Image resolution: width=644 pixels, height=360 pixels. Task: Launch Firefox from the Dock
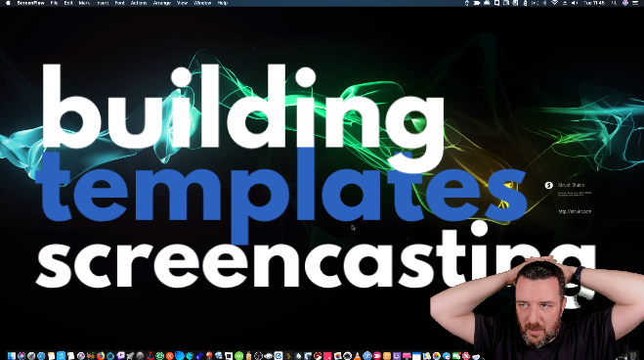point(101,356)
